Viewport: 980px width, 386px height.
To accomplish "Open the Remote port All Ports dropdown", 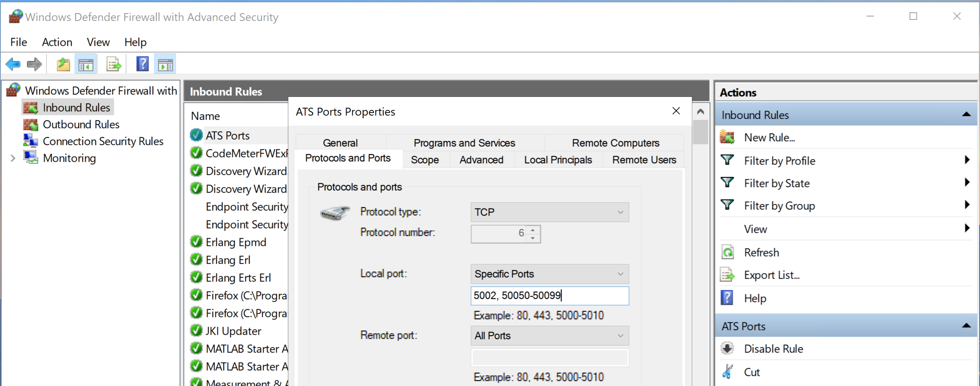I will (550, 336).
